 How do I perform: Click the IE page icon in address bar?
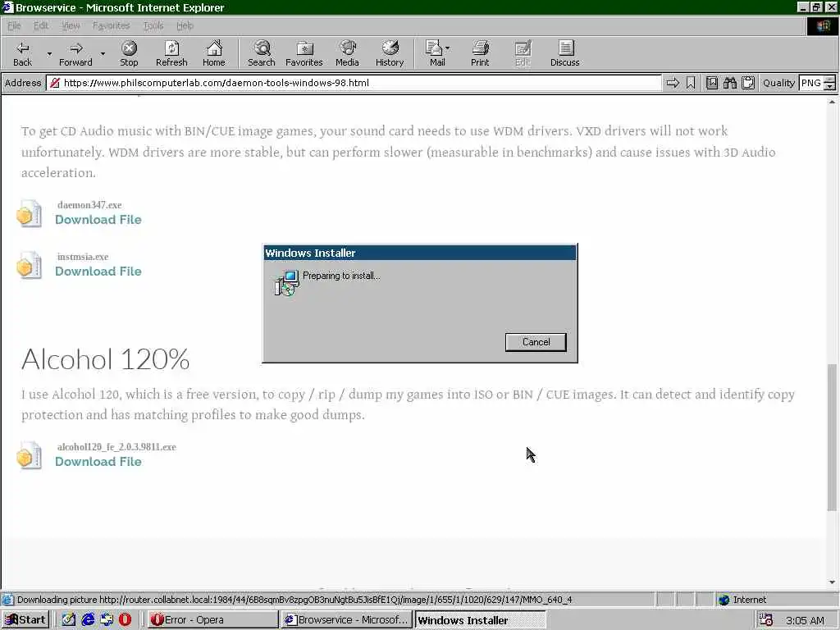55,83
